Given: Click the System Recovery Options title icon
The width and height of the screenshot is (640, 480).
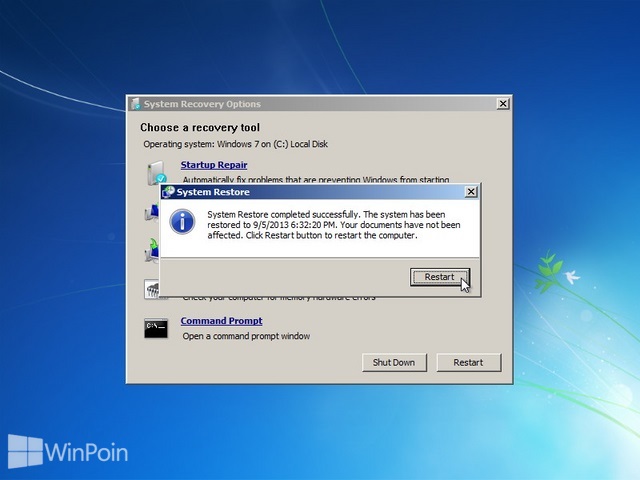Looking at the screenshot, I should (136, 104).
